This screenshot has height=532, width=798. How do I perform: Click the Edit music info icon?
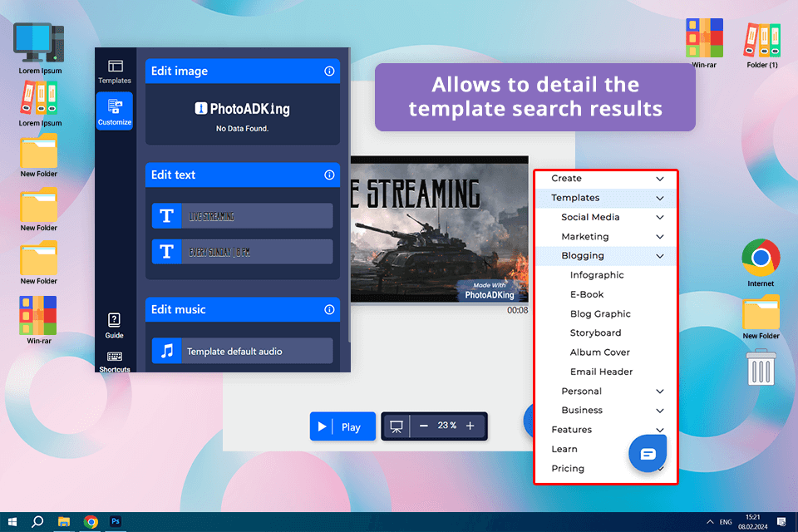click(x=329, y=309)
